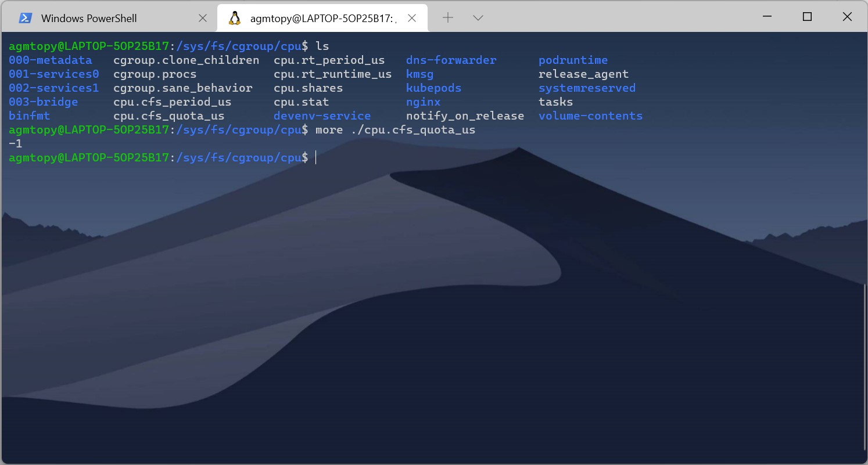
Task: Click the release_agent file name
Action: point(584,74)
